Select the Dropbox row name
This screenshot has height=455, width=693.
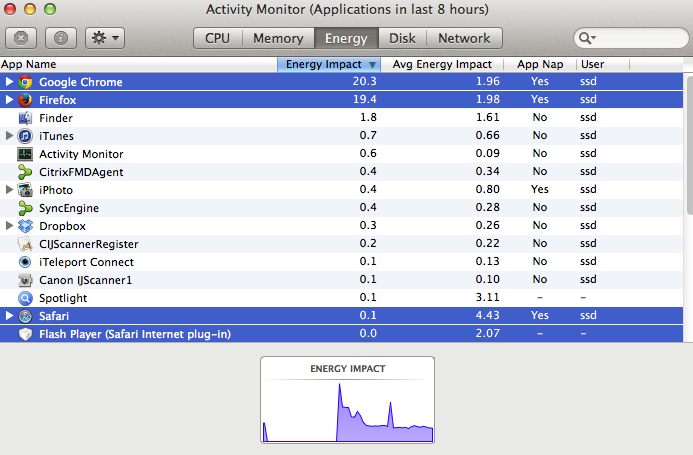(x=62, y=226)
